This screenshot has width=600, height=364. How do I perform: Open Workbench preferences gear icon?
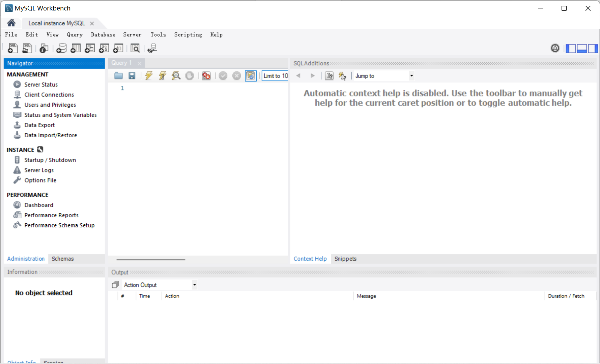[555, 48]
